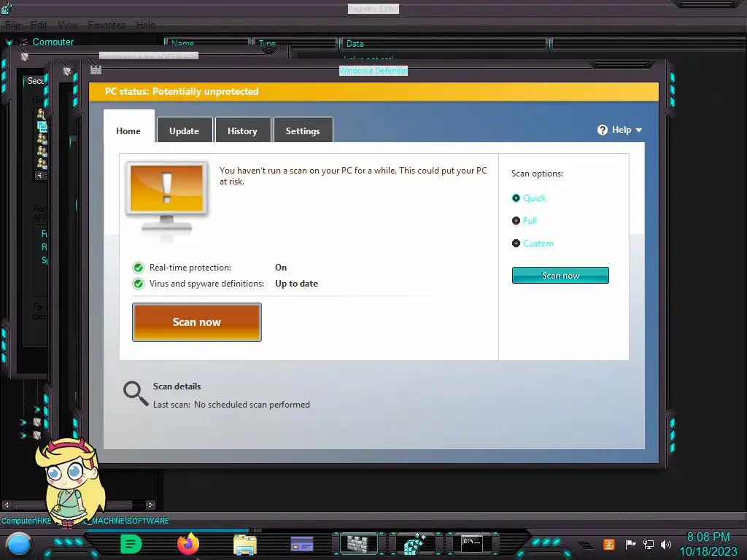Click the Registry Editor status bar path
This screenshot has width=747, height=560.
point(85,521)
